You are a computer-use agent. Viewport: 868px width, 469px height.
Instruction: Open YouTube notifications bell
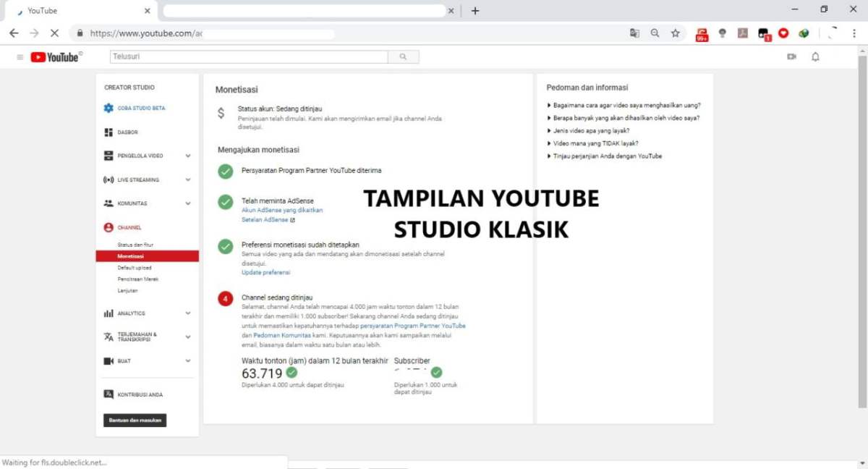[815, 56]
